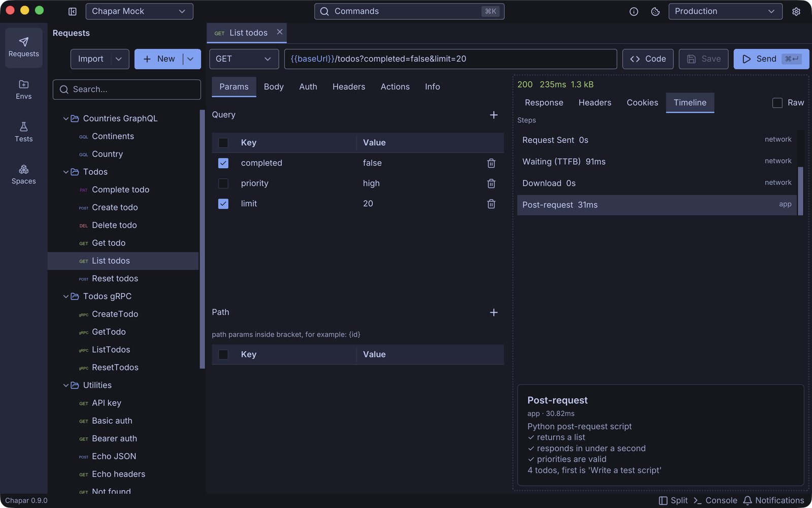Screen dimensions: 812x508
Task: Toggle Split view in status bar
Action: (673, 500)
